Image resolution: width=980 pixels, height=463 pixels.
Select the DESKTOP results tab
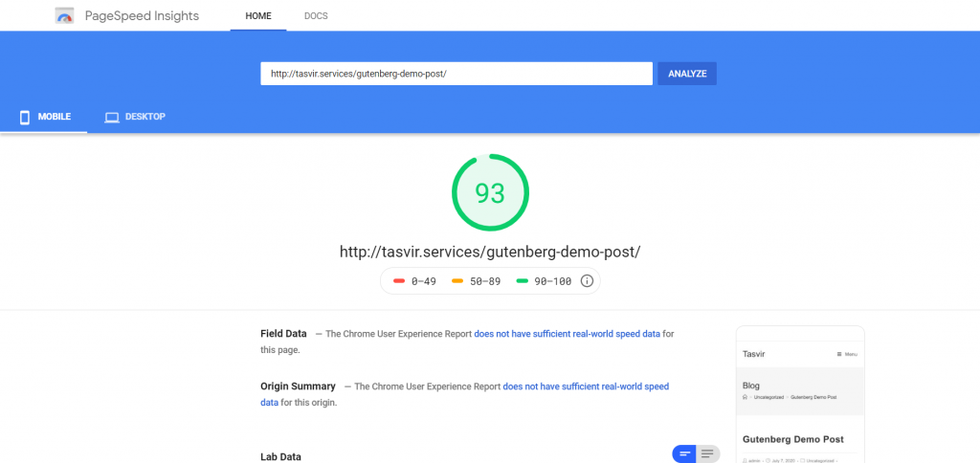pos(135,117)
